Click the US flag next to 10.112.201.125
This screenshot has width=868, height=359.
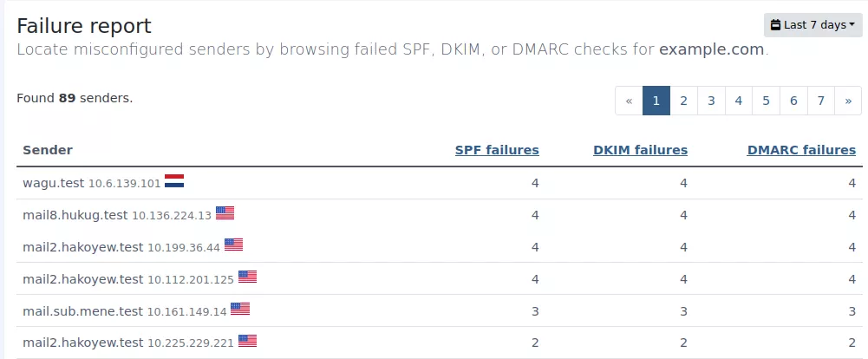pyautogui.click(x=247, y=277)
